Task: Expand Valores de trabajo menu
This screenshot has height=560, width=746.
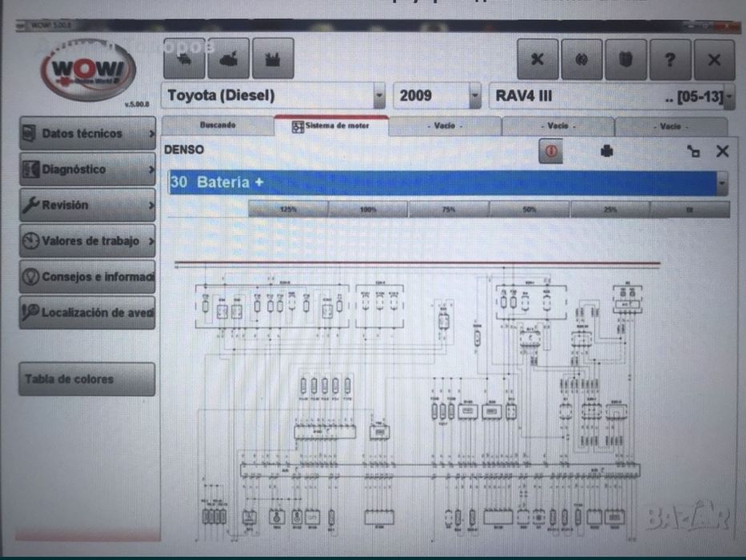Action: click(87, 241)
